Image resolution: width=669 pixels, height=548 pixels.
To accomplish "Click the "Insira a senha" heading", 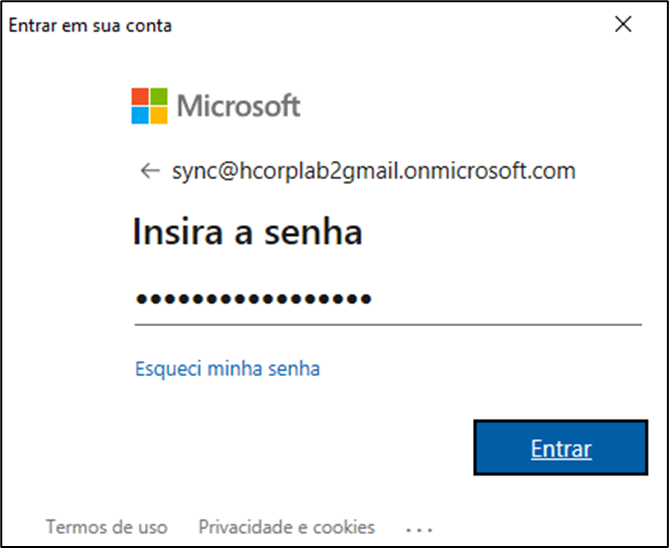I will click(247, 233).
